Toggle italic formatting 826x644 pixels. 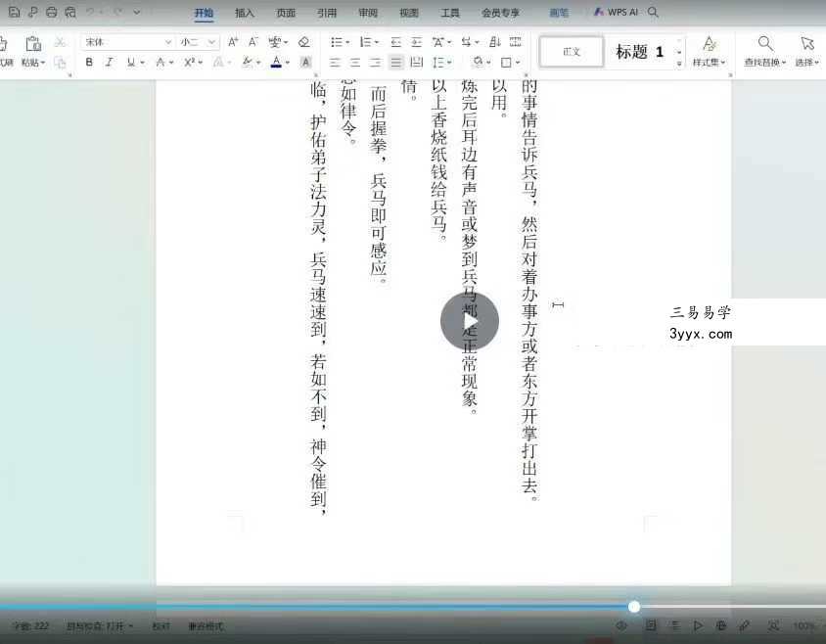tap(109, 63)
